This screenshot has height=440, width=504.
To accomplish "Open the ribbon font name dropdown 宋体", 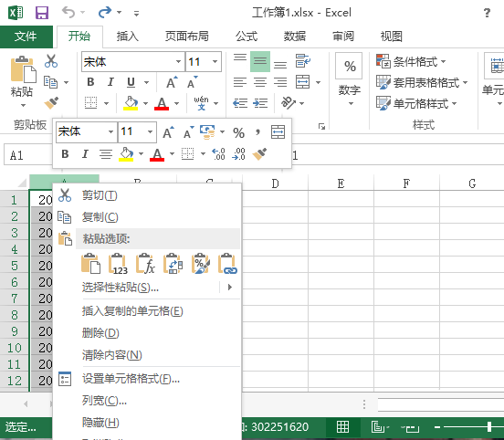I will pyautogui.click(x=178, y=61).
